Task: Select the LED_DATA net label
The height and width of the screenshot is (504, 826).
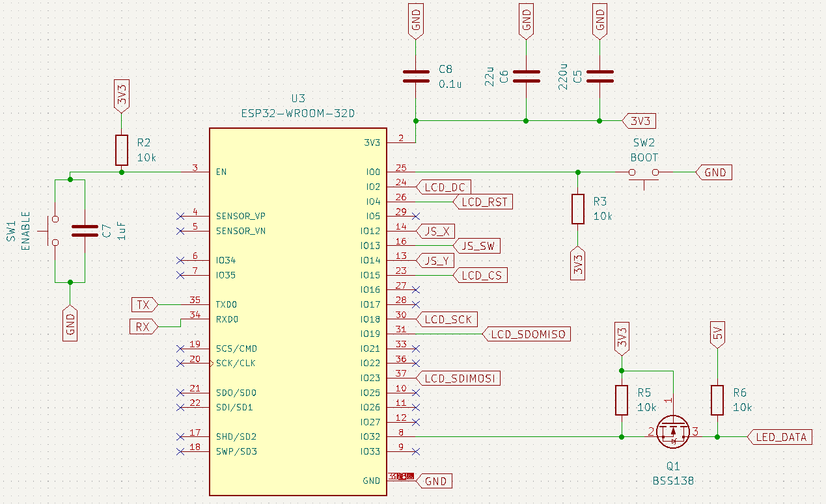Action: point(780,437)
